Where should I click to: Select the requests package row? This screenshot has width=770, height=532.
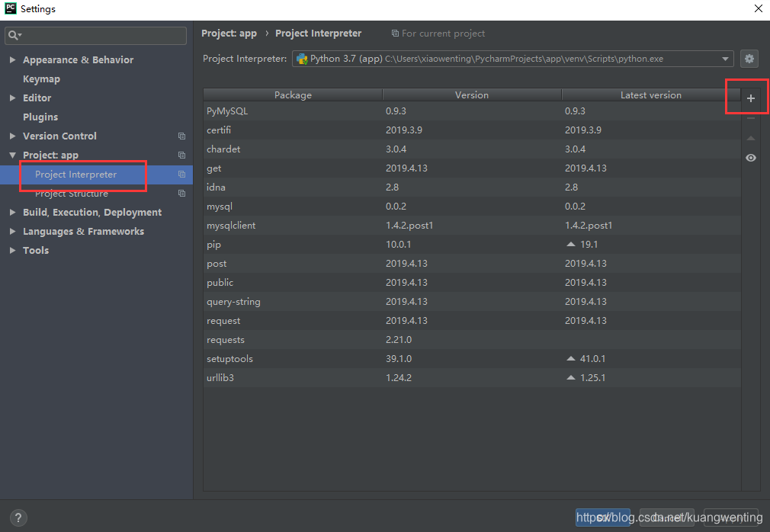click(x=472, y=340)
